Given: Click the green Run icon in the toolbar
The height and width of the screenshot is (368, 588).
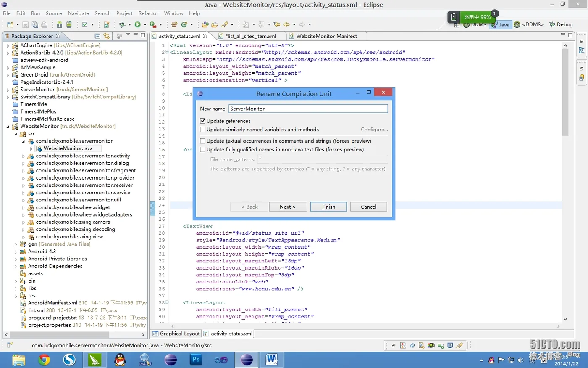Looking at the screenshot, I should (x=137, y=25).
